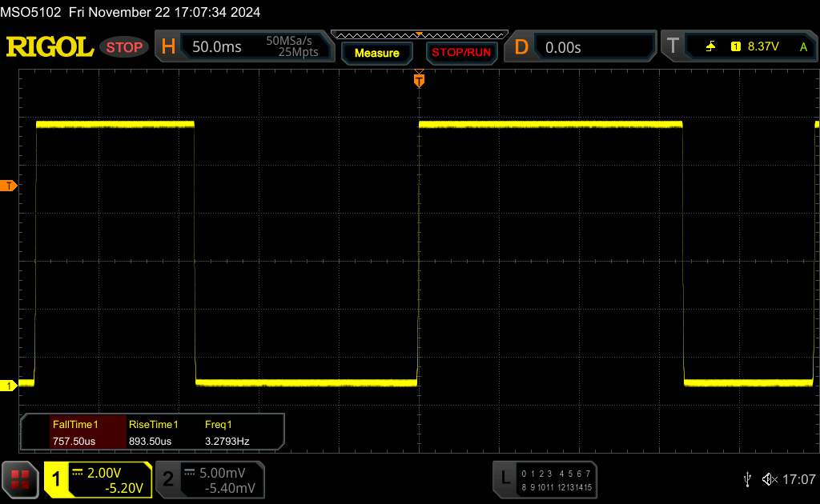Click the waveform memory position bar
Viewport: 820px width, 504px height.
tap(418, 34)
